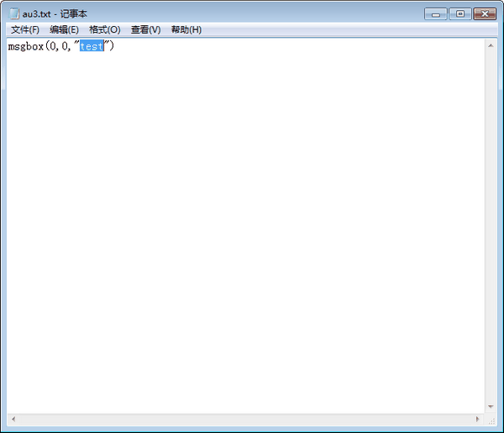Click the window resize grip corner

[491, 420]
